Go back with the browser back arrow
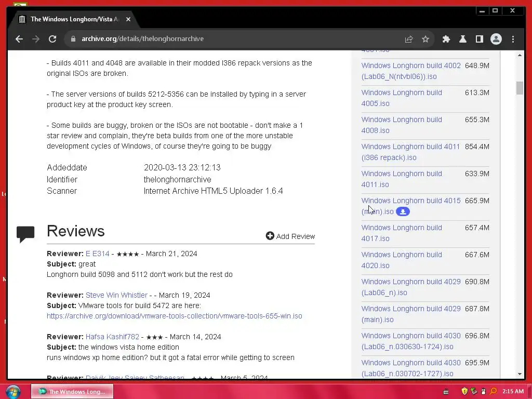The image size is (532, 399). [19, 39]
